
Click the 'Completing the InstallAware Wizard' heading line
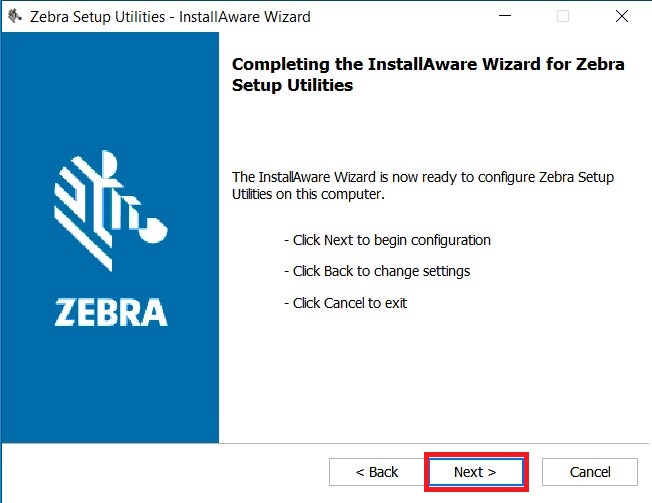pyautogui.click(x=428, y=64)
